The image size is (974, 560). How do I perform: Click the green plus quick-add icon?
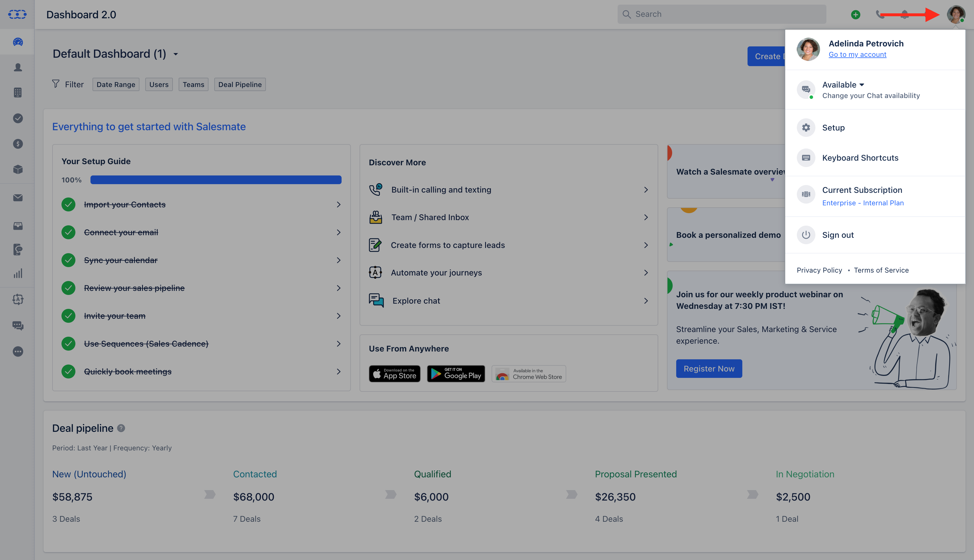coord(855,15)
